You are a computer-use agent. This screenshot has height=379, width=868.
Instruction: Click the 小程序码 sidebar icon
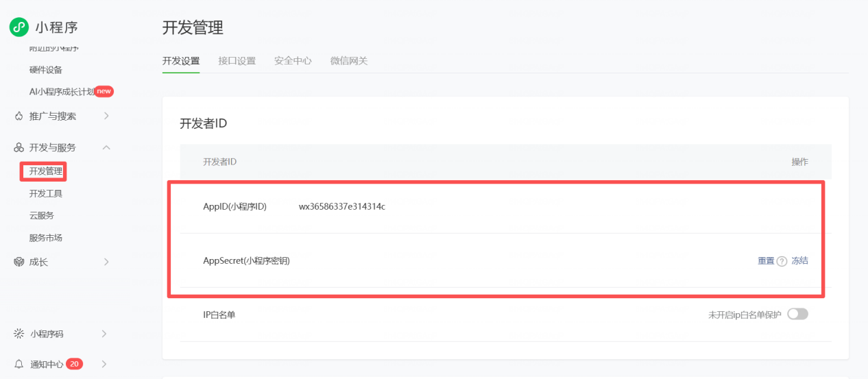pos(19,334)
